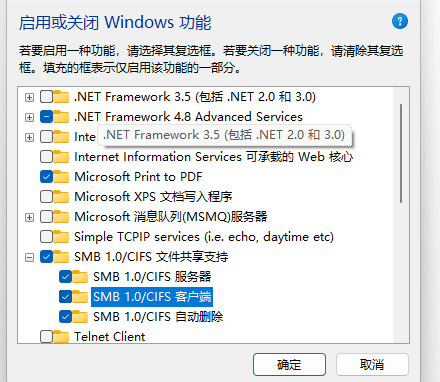440x382 pixels.
Task: Click folder icon of .NET Framework 4.8 Advanced Services
Action: pos(61,116)
